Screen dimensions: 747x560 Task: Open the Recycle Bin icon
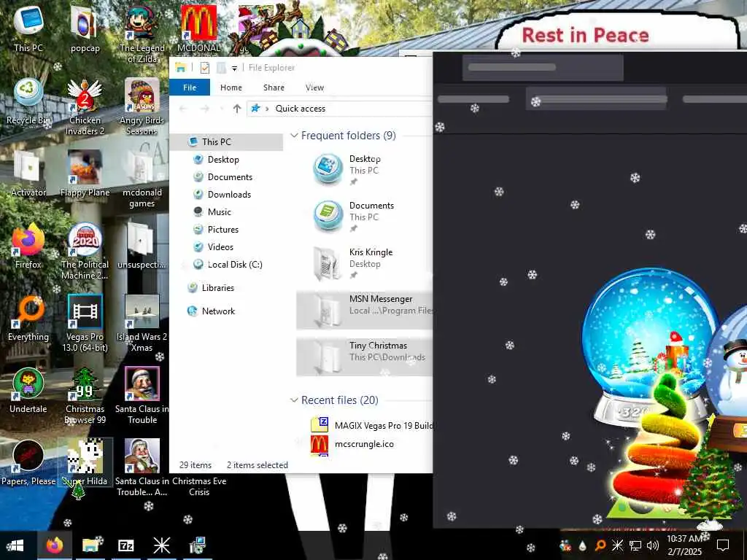(x=28, y=101)
